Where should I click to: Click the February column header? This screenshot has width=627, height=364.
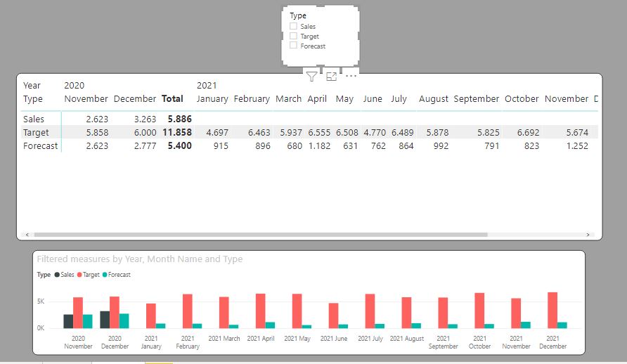tap(252, 98)
